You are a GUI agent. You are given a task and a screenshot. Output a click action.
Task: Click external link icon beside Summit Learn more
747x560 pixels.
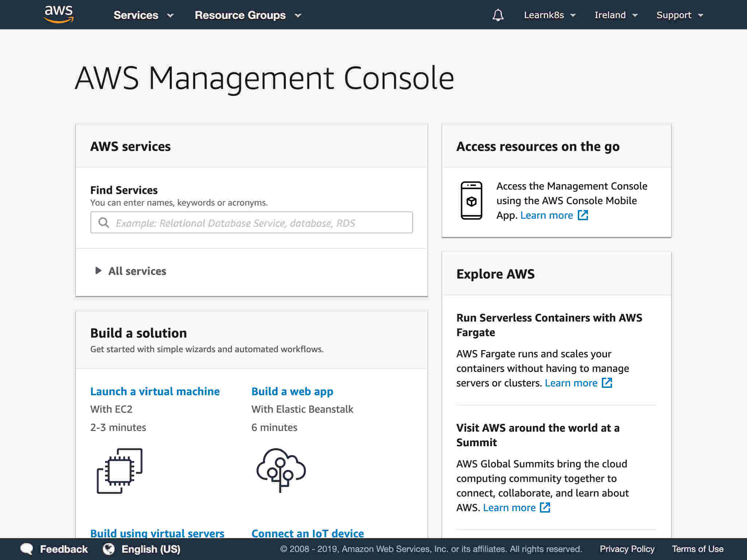tap(545, 507)
